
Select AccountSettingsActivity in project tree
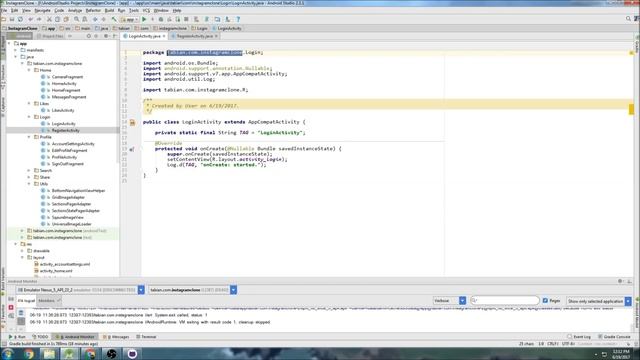(x=73, y=144)
